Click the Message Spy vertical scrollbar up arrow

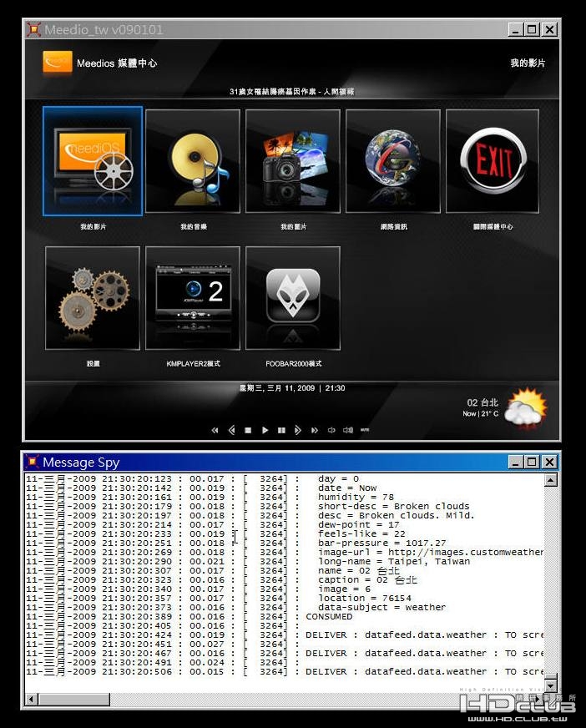tap(550, 479)
